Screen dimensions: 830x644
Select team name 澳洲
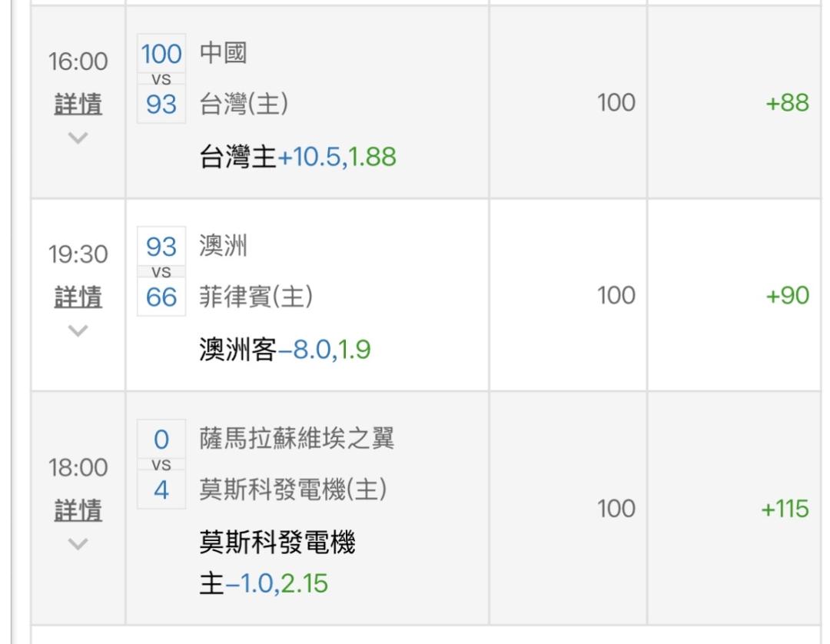[x=223, y=247]
